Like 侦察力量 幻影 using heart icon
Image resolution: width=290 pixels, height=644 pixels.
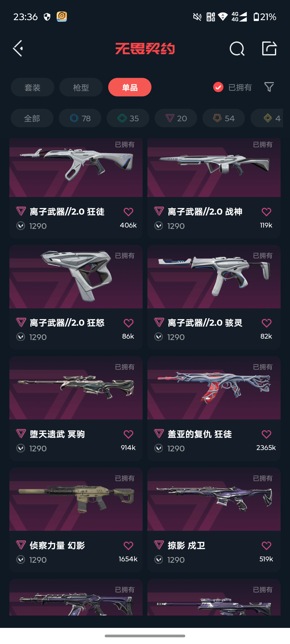[x=128, y=546]
